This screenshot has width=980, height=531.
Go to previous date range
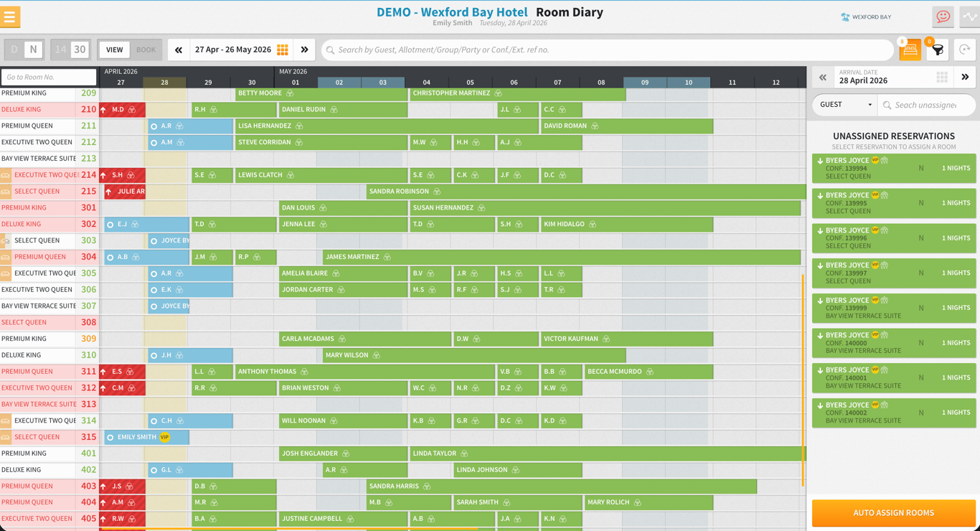179,50
